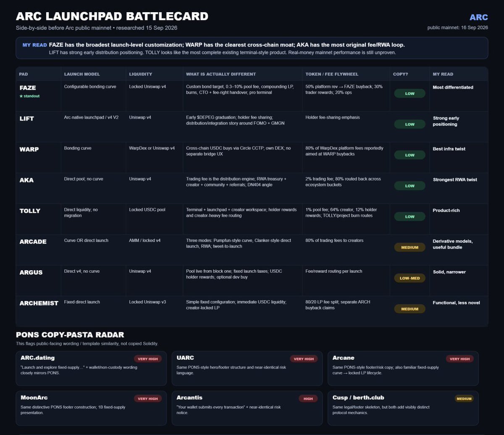Click the LOW badge in the WARP row
Viewport: 504px width, 435px height.
coord(409,155)
